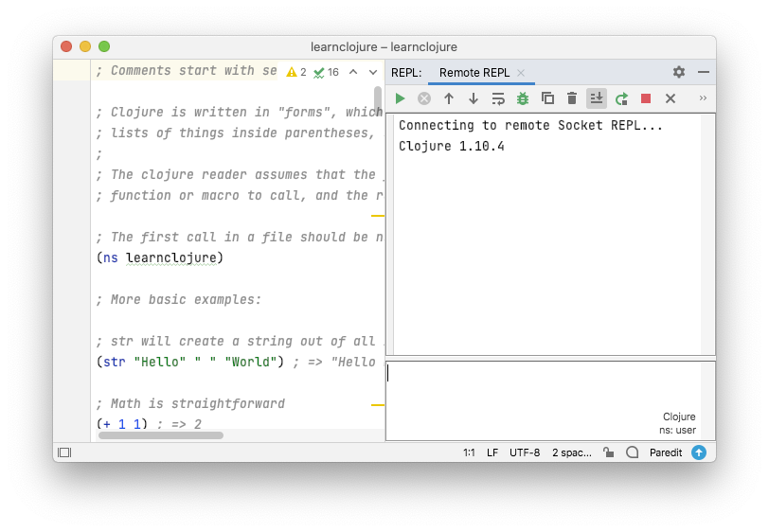769x532 pixels.
Task: Click the yellow warnings indicator showing 2
Action: coord(296,72)
